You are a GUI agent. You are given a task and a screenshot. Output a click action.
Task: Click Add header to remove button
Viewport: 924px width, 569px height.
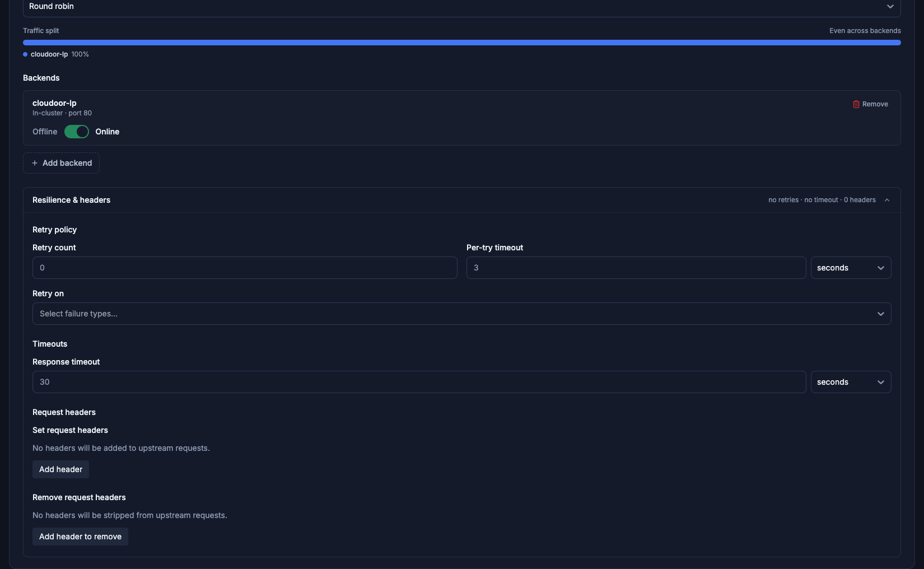click(x=80, y=537)
